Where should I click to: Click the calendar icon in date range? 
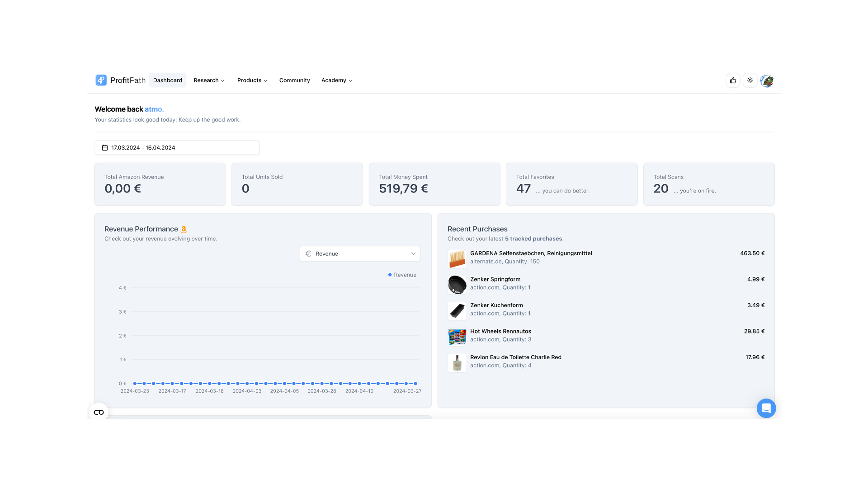[x=105, y=148]
